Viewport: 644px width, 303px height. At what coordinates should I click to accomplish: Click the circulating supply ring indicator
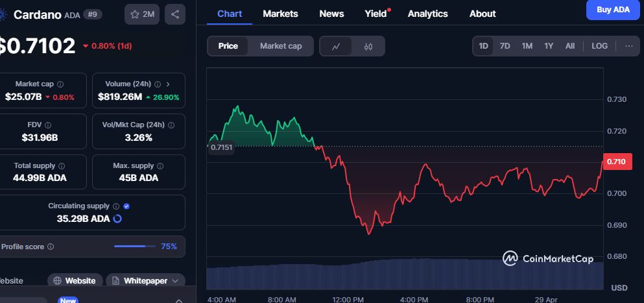117,219
